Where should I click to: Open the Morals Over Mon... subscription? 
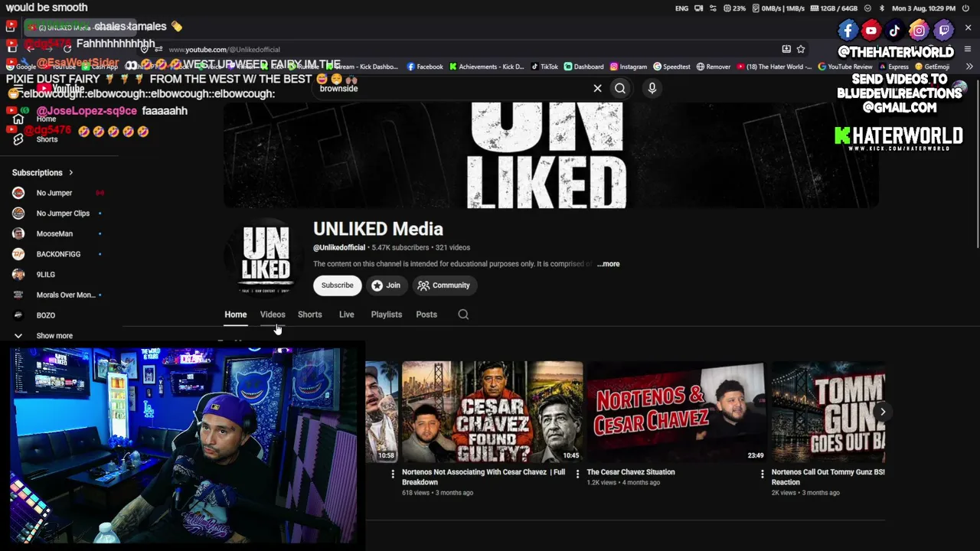point(66,295)
